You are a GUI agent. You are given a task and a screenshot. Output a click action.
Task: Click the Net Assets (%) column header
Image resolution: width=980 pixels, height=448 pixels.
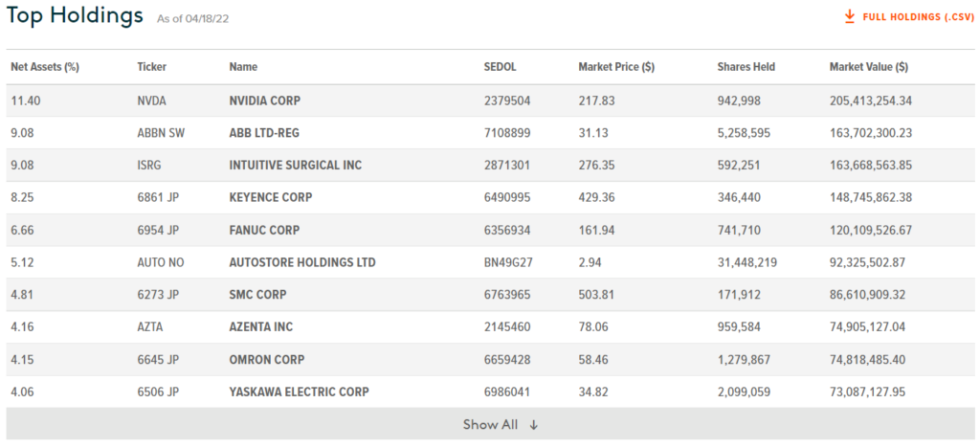(45, 67)
